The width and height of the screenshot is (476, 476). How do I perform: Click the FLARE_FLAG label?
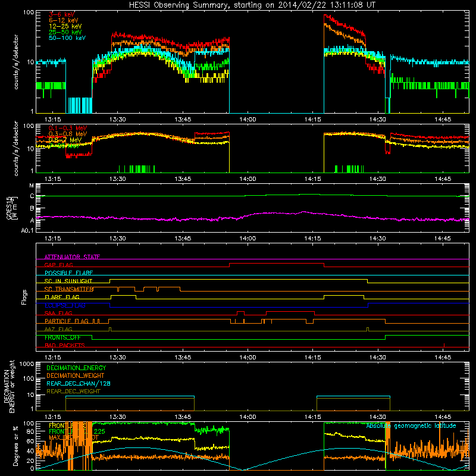62,297
